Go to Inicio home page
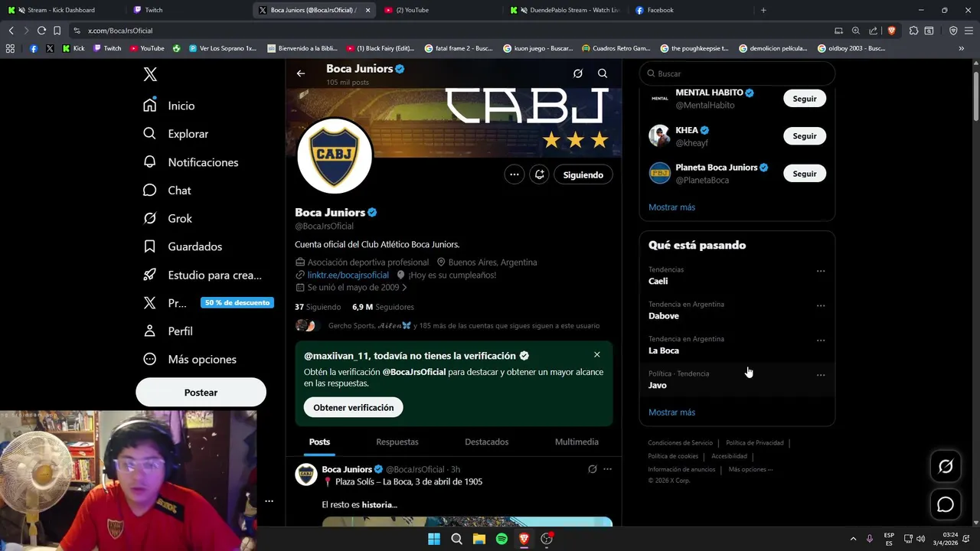This screenshot has height=551, width=980. pos(169,106)
